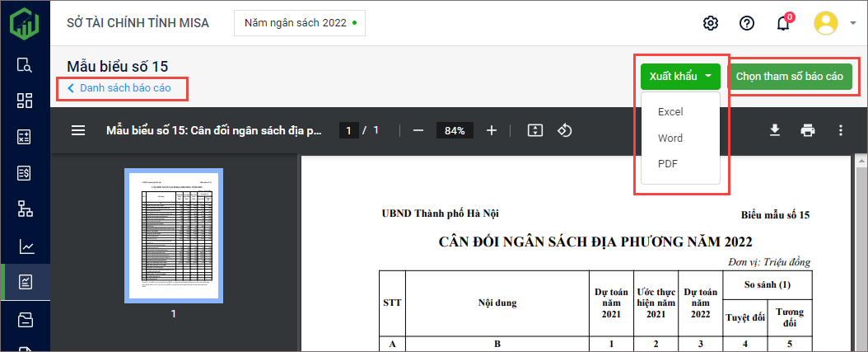Select Word export option
The width and height of the screenshot is (868, 352).
click(670, 138)
